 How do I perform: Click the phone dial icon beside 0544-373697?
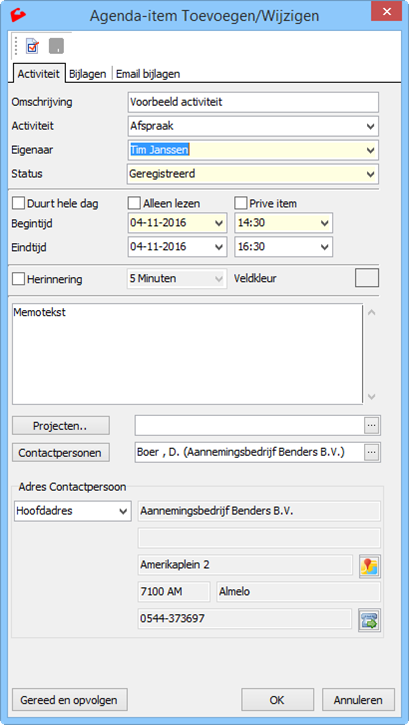click(370, 620)
